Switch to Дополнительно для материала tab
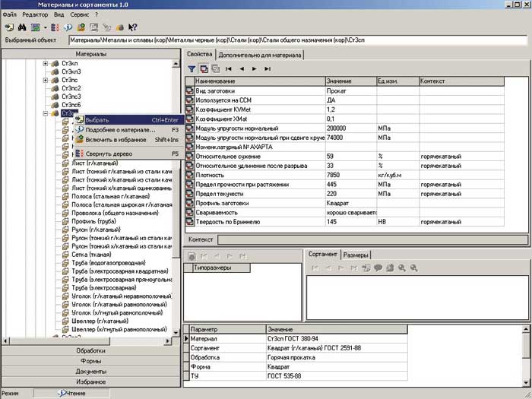 (x=260, y=55)
